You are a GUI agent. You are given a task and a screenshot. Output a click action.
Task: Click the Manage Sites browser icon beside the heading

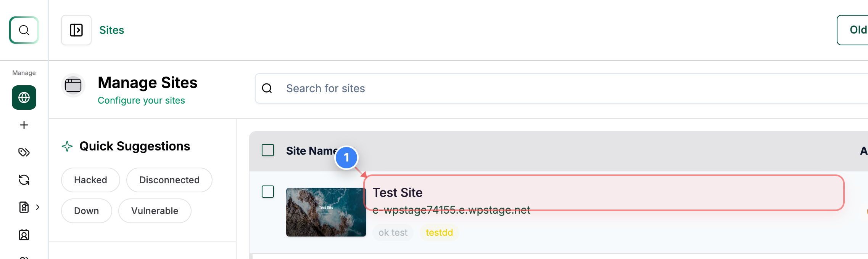[x=73, y=85]
